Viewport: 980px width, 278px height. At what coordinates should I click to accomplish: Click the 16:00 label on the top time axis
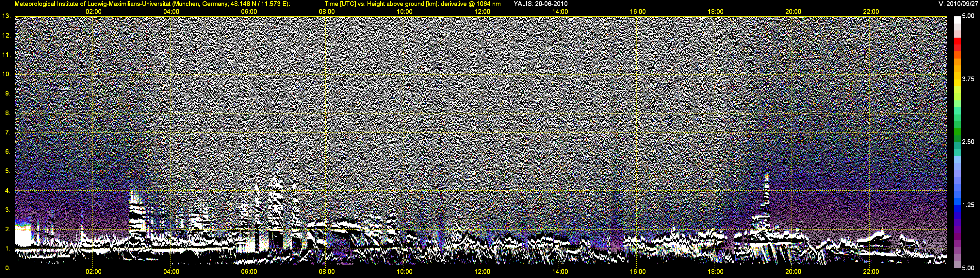638,11
